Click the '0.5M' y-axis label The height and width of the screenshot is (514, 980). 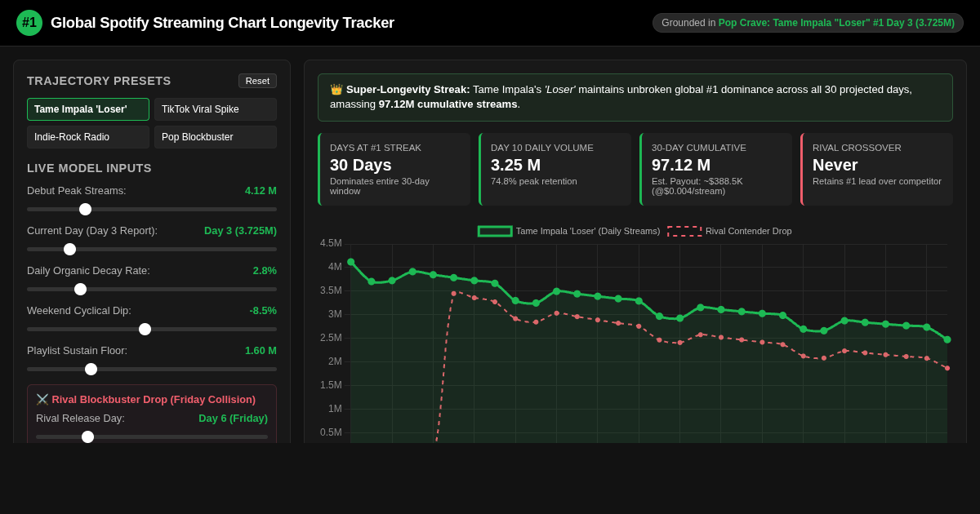point(331,432)
